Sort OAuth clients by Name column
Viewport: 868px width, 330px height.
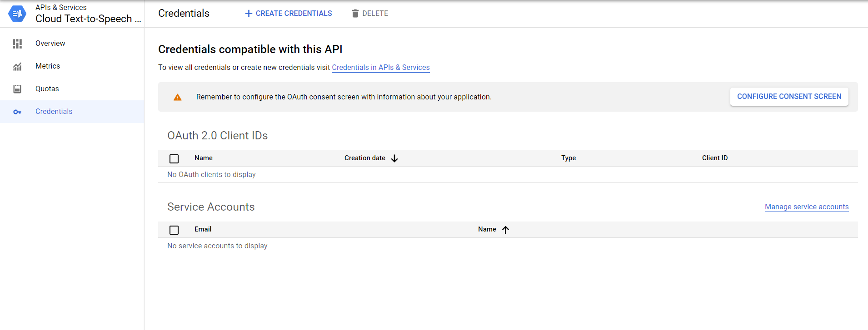(x=204, y=158)
